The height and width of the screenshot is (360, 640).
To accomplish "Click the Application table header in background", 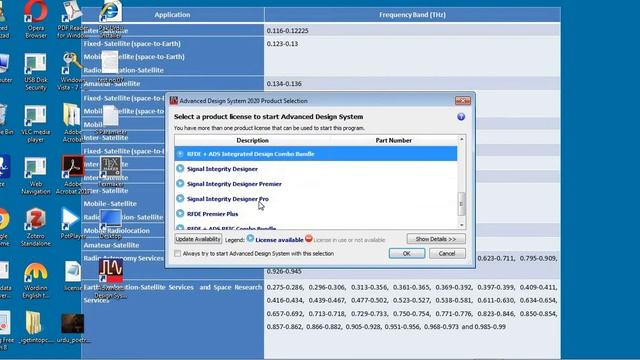I will pyautogui.click(x=172, y=15).
